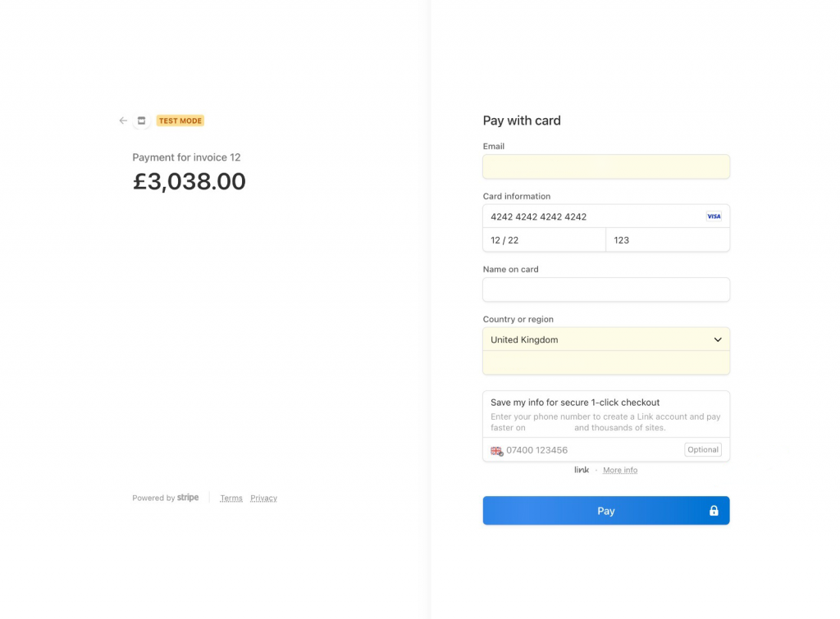The height and width of the screenshot is (619, 840).
Task: Click the Stripe logo in the footer
Action: click(188, 498)
